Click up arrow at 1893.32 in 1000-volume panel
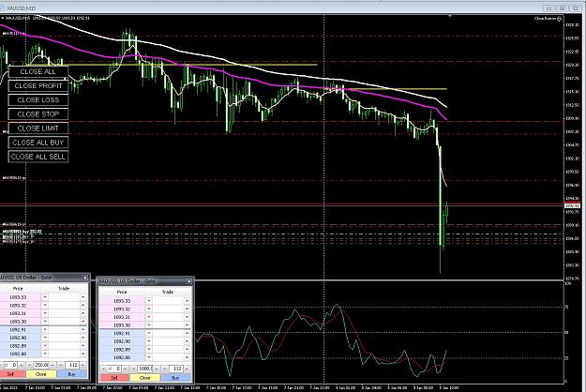 point(187,309)
